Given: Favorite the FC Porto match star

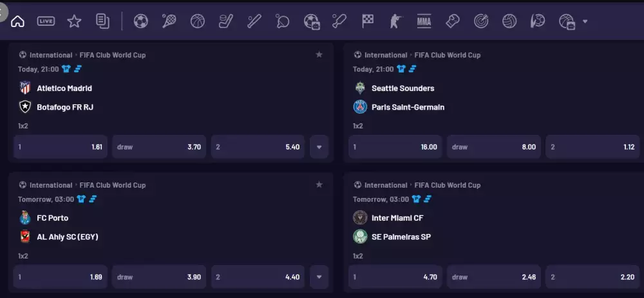Looking at the screenshot, I should 319,184.
